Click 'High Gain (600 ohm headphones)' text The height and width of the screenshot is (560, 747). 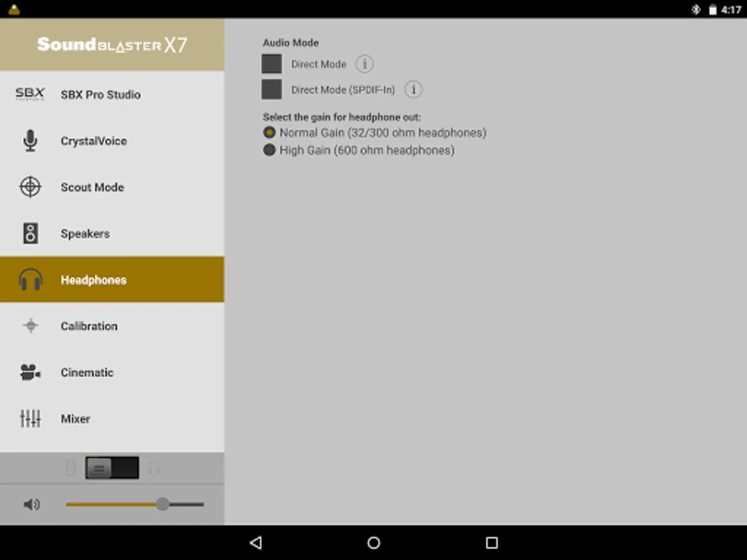click(367, 150)
